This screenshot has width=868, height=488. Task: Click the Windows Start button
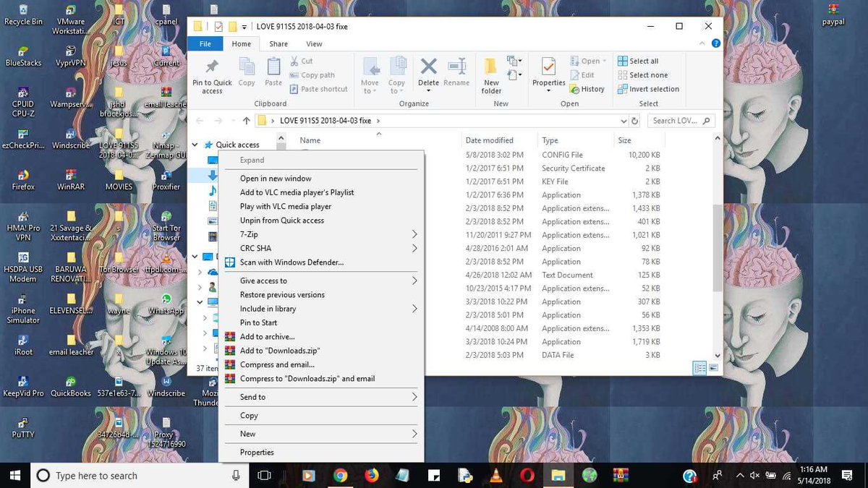pyautogui.click(x=14, y=475)
